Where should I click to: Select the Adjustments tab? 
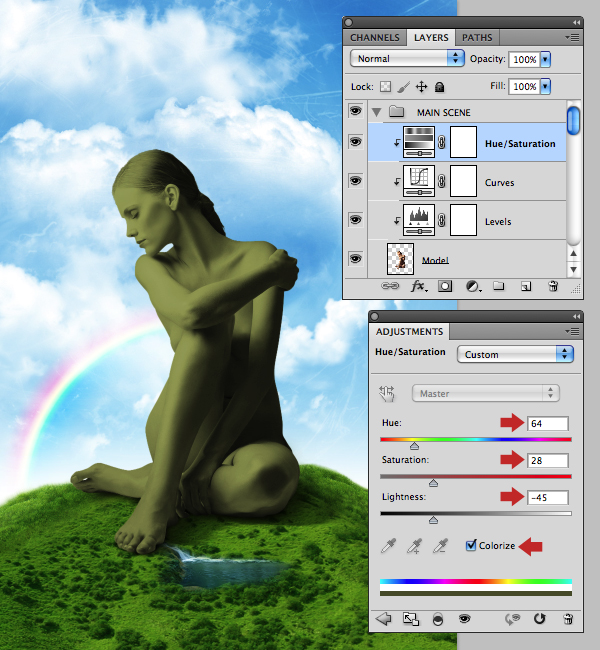click(x=410, y=332)
